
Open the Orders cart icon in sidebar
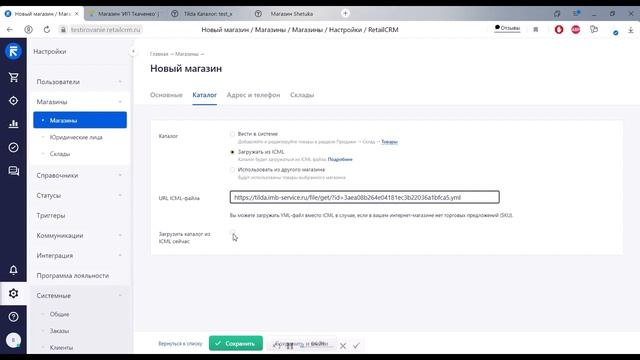pyautogui.click(x=13, y=77)
